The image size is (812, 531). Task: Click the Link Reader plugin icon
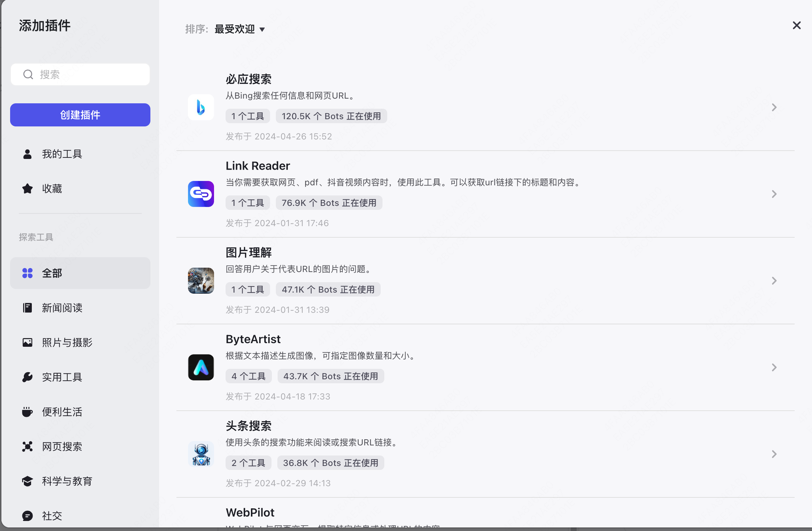coord(201,194)
